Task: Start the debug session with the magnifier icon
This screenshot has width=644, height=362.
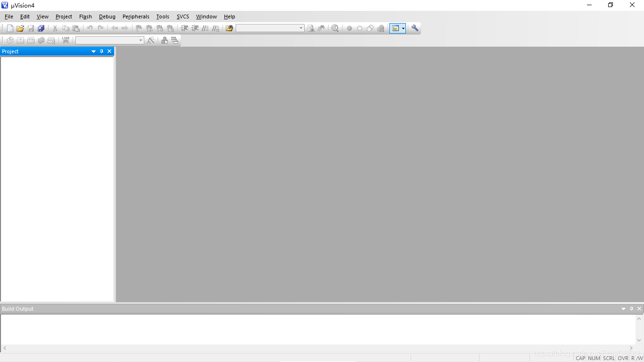Action: pyautogui.click(x=335, y=28)
